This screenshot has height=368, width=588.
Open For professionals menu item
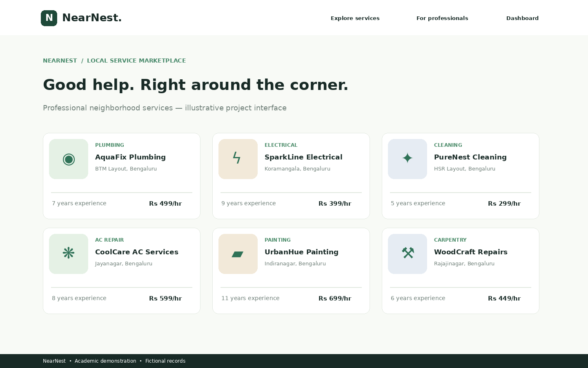[x=442, y=18]
